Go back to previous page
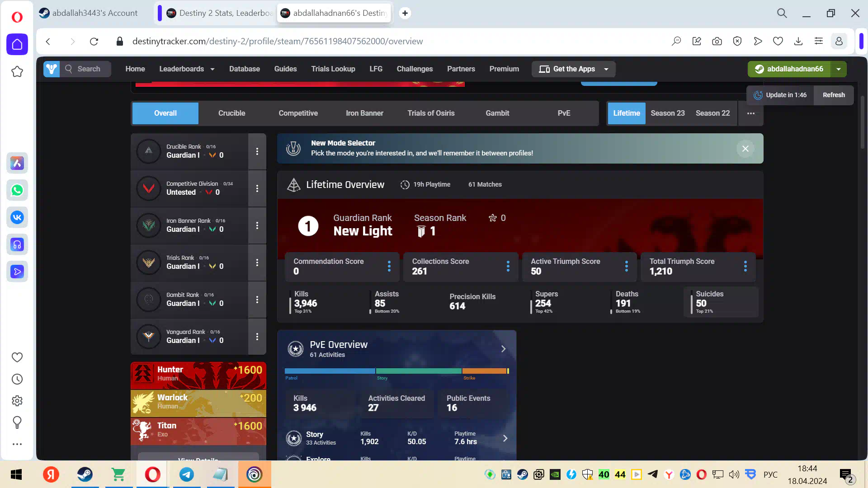The image size is (868, 488). pos(48,42)
